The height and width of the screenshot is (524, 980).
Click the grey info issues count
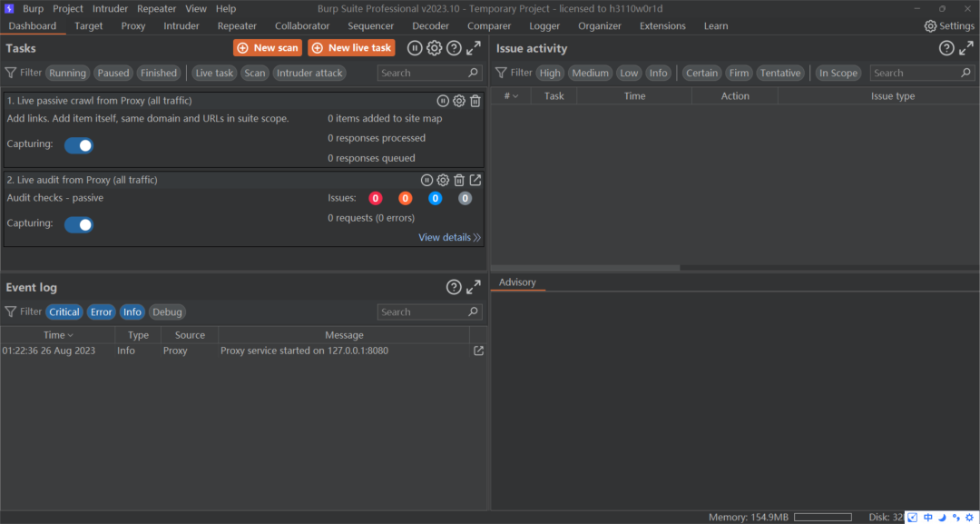coord(465,198)
